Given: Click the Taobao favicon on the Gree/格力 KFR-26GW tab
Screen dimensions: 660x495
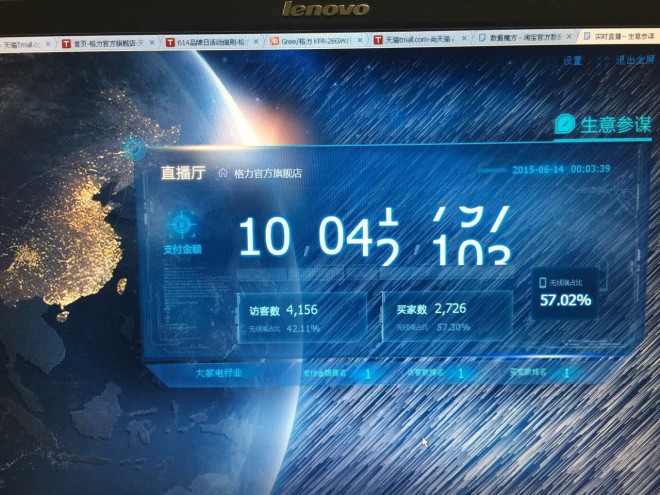Looking at the screenshot, I should tap(274, 41).
